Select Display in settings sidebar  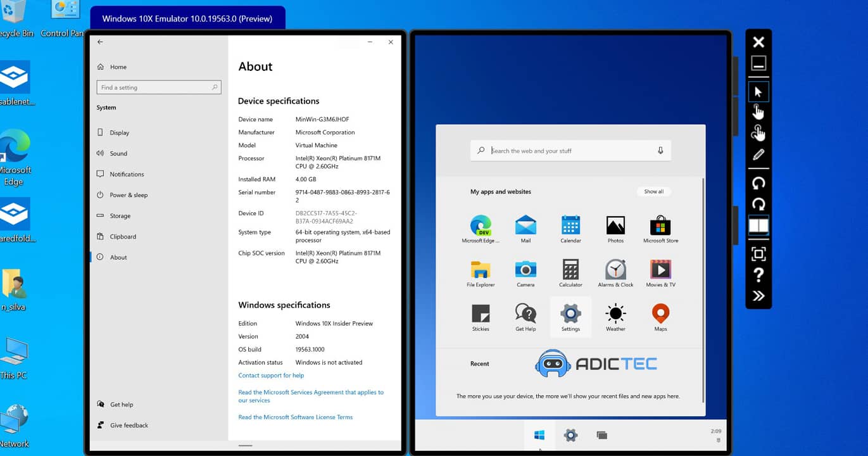click(x=119, y=133)
